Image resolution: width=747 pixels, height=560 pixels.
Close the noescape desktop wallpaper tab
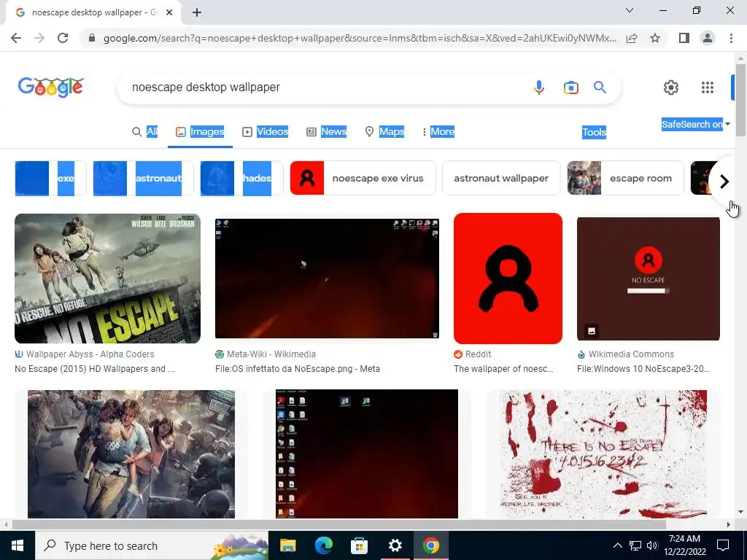coord(169,13)
